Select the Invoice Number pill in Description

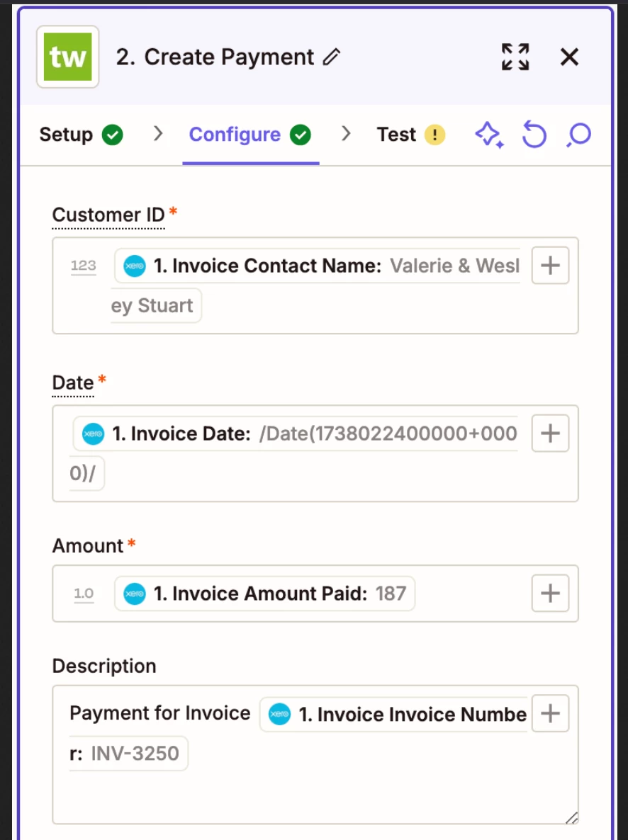point(394,714)
